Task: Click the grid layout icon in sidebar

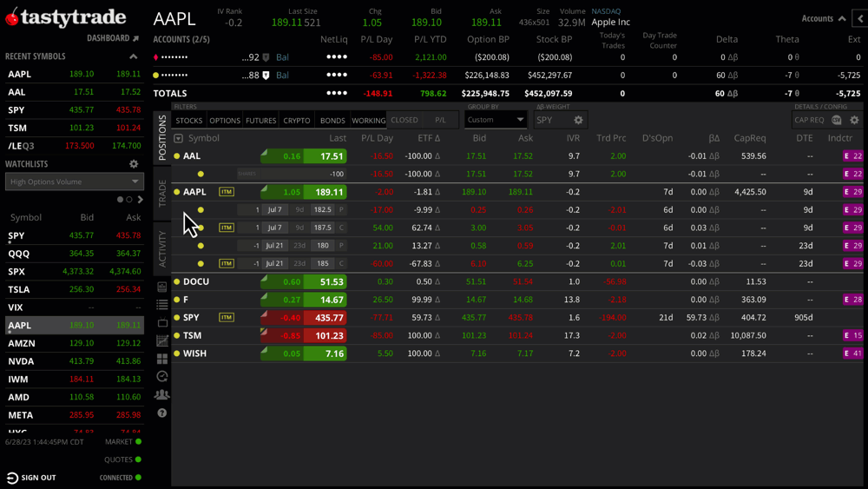Action: click(x=162, y=359)
